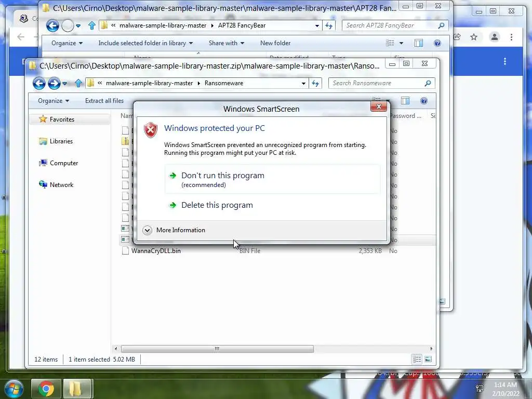Open Chrome profile avatar
This screenshot has width=532, height=399.
(x=495, y=37)
